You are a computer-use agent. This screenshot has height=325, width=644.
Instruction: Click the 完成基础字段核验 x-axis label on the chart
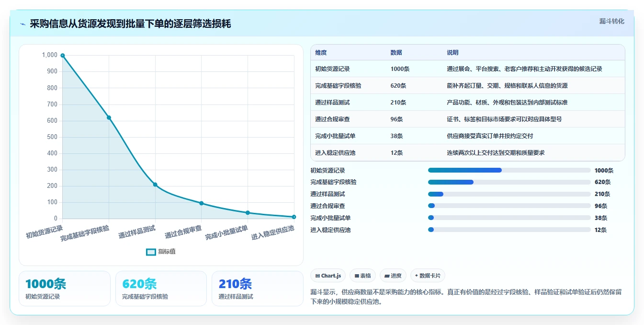coord(85,233)
